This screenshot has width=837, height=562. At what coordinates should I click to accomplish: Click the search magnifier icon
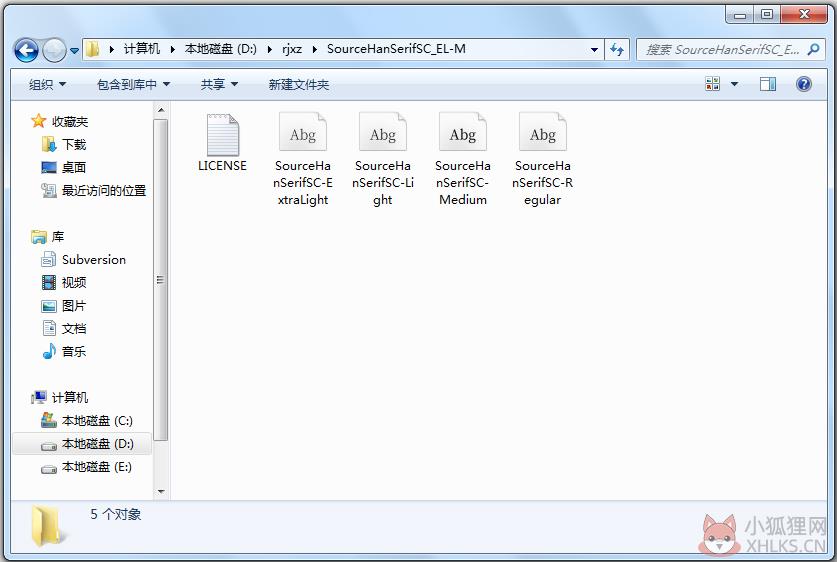pos(813,50)
